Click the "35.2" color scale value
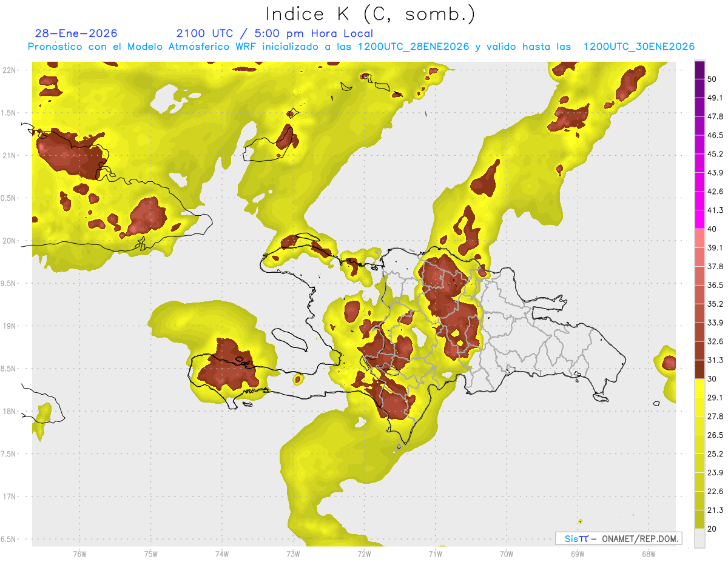728x562 pixels. tap(715, 304)
